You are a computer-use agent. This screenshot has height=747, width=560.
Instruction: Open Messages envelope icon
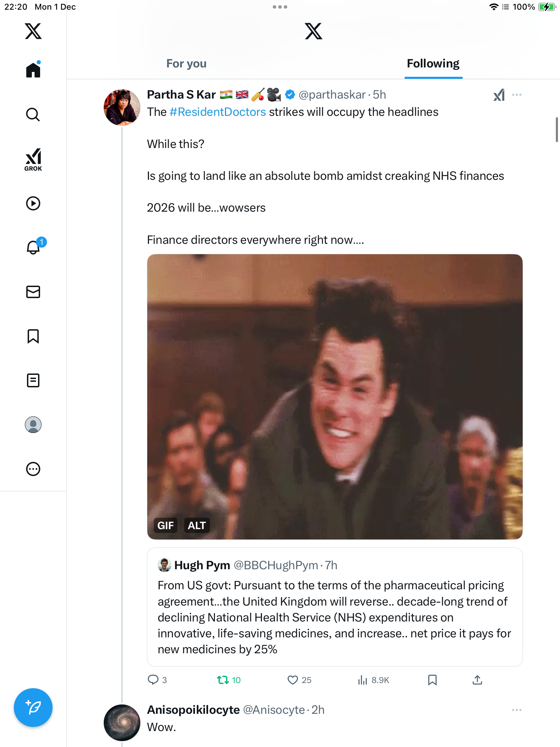click(33, 292)
